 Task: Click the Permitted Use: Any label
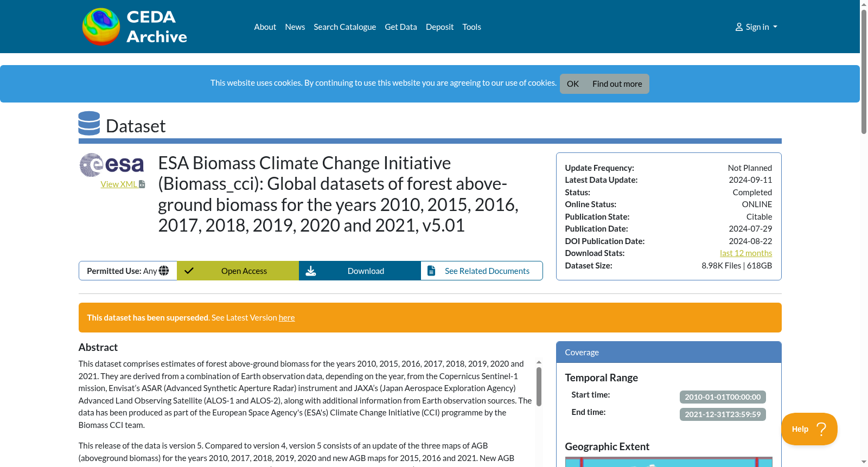tap(127, 271)
